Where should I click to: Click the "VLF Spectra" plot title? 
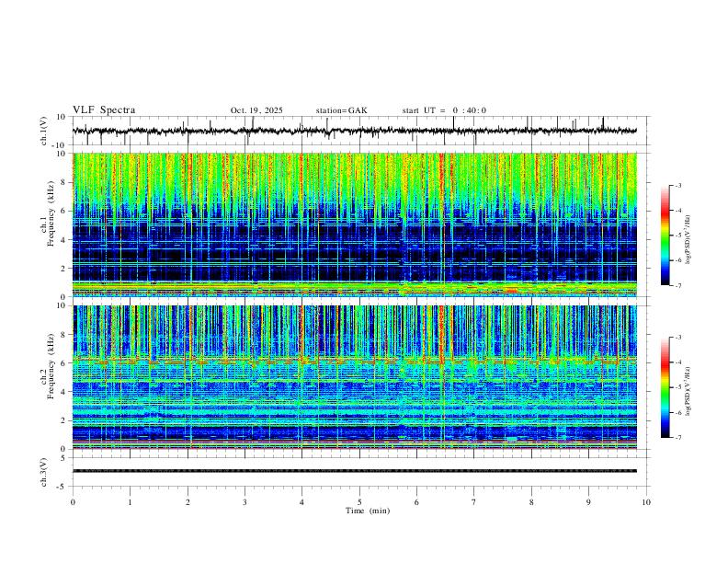pos(104,110)
